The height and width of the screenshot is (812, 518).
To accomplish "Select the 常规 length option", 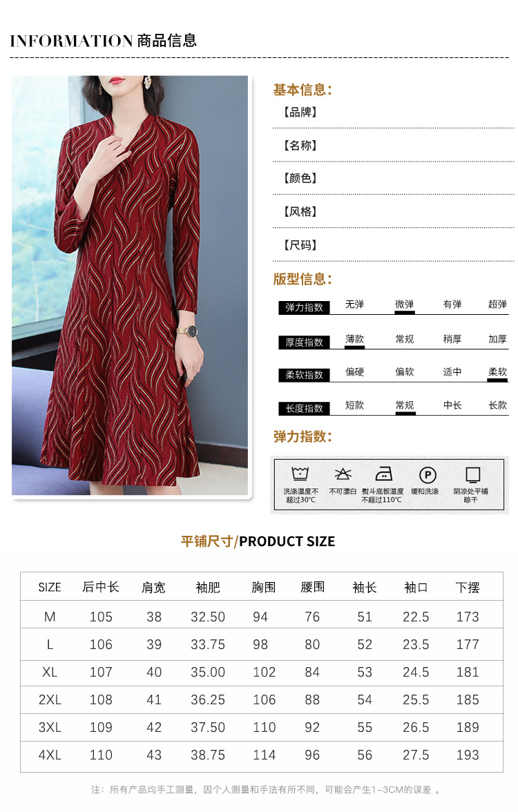I will (x=405, y=405).
